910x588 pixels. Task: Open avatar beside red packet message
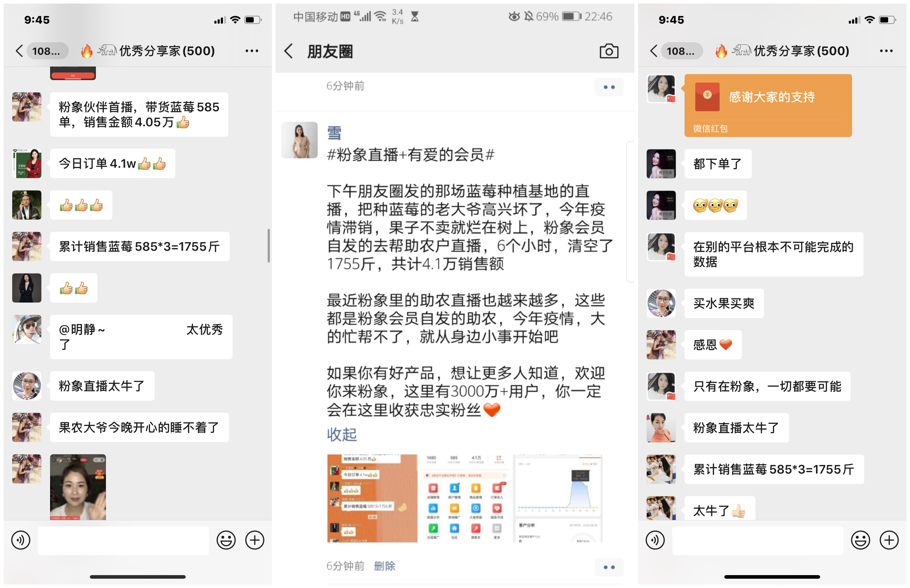pyautogui.click(x=661, y=89)
